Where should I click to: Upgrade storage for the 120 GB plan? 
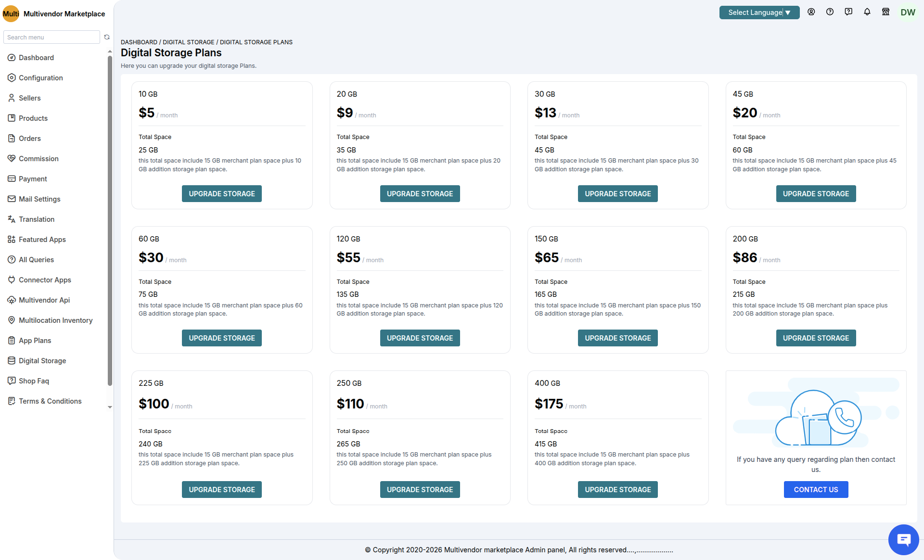(420, 338)
